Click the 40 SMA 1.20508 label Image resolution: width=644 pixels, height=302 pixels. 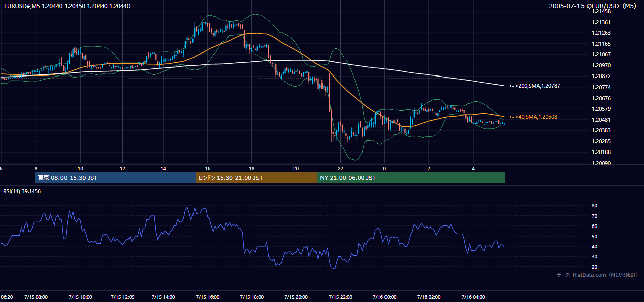point(533,117)
